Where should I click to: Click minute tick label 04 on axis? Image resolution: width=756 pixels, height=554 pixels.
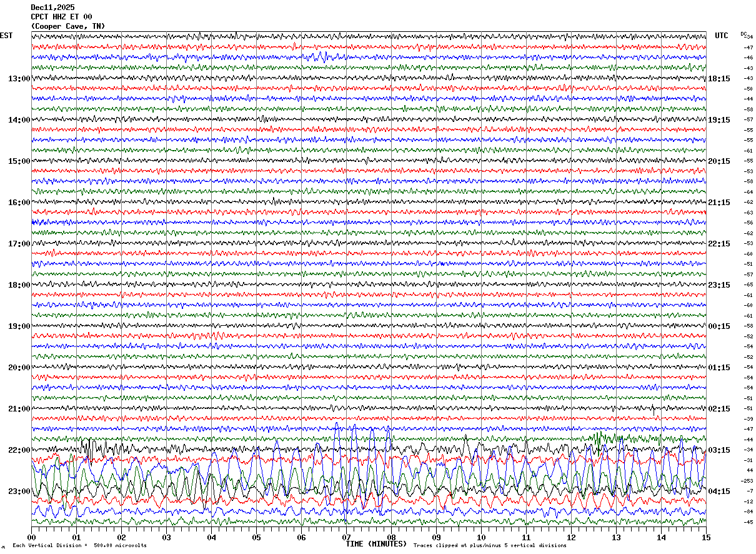point(211,537)
